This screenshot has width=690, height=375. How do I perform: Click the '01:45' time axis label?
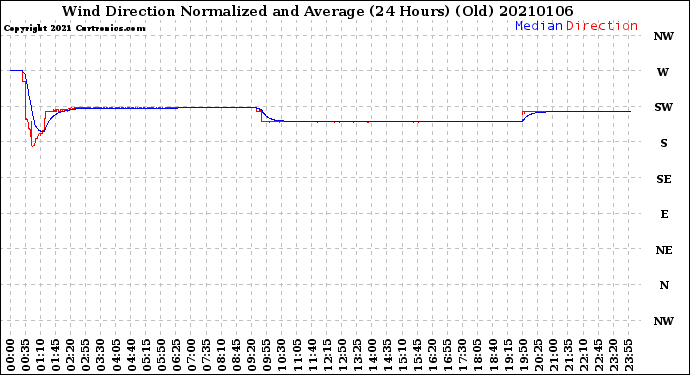(56, 355)
